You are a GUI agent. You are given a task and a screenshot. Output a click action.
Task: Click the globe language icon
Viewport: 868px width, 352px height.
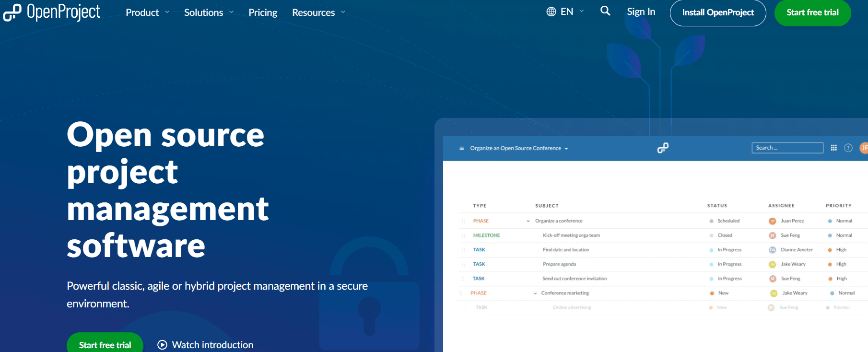[x=551, y=12]
